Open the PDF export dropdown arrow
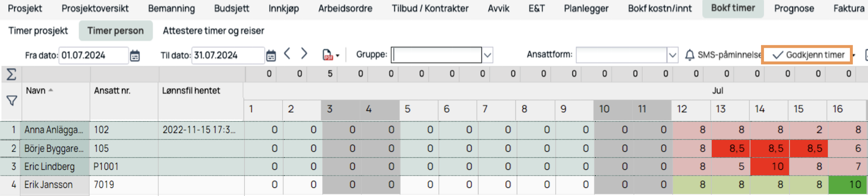 [338, 56]
